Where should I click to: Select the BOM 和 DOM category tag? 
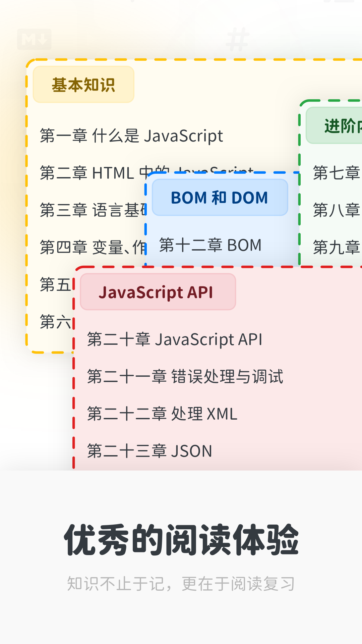pos(220,198)
